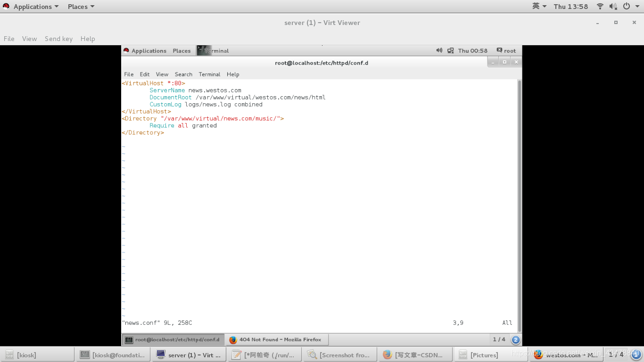Click the guest network connection icon
Viewport: 644px width, 362px height.
pyautogui.click(x=451, y=50)
